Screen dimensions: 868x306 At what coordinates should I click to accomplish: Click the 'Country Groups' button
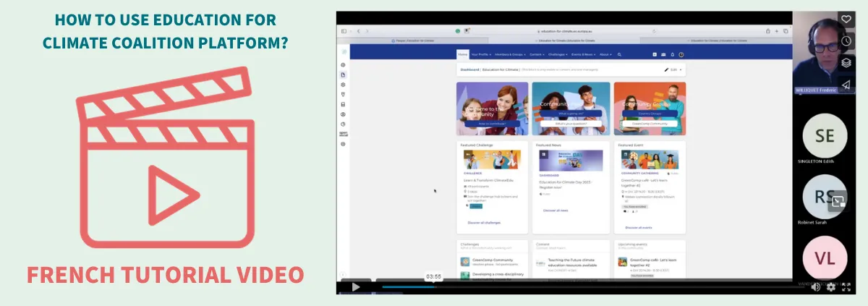649,114
